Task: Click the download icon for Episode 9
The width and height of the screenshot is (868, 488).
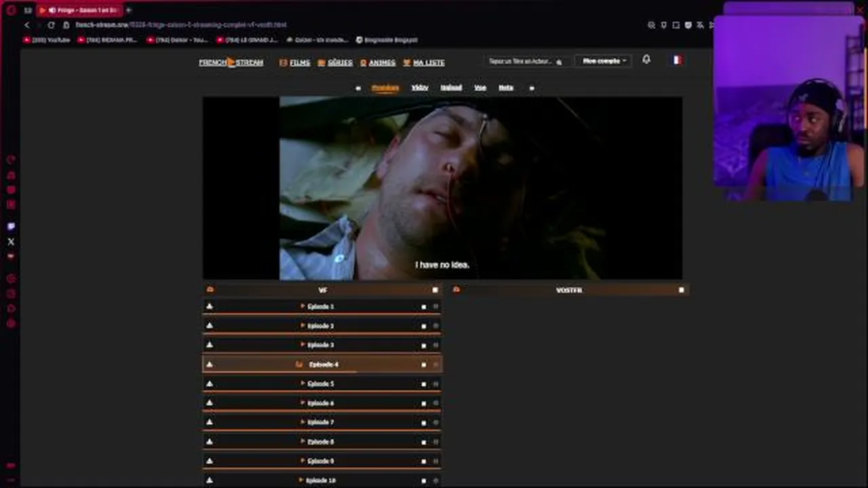Action: pos(210,461)
